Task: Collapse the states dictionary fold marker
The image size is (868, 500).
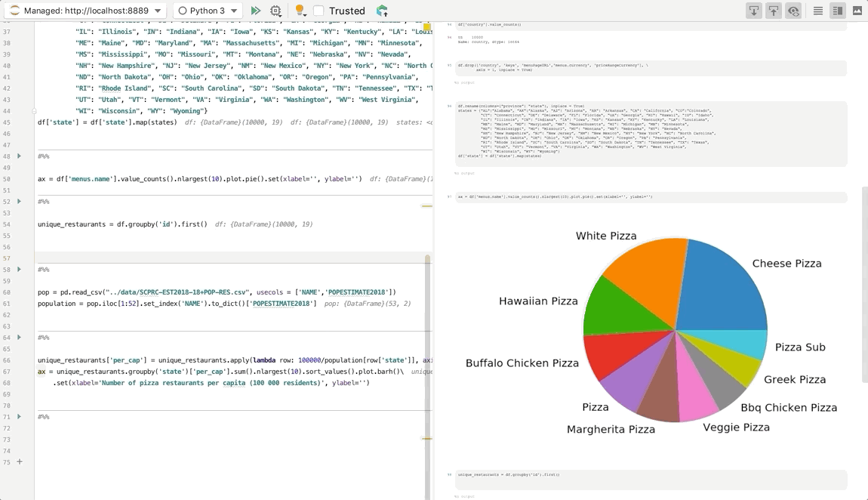Action: (x=34, y=111)
